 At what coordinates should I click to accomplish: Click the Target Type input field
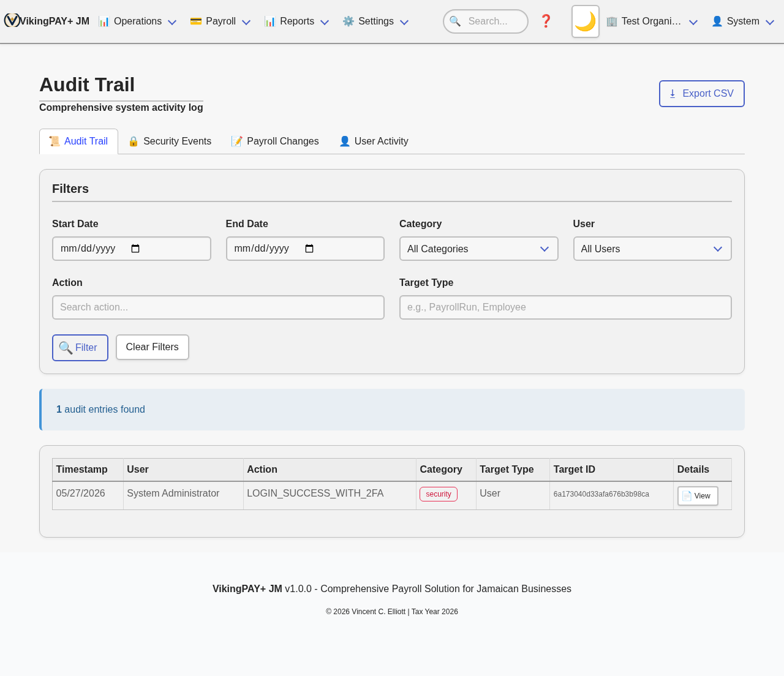[x=565, y=307]
